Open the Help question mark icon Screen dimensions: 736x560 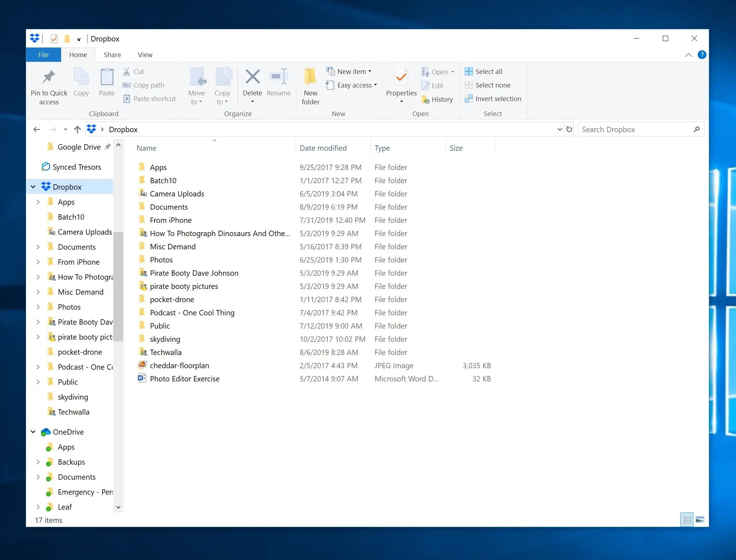702,55
